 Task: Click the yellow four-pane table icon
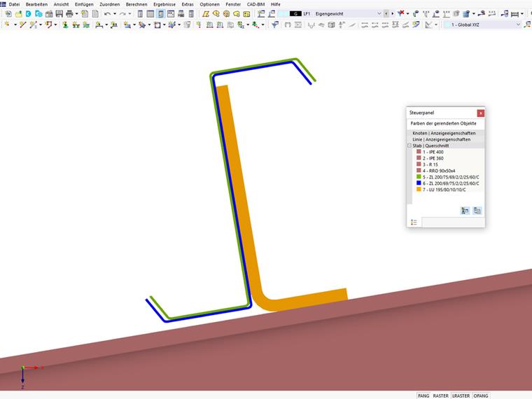click(246, 14)
